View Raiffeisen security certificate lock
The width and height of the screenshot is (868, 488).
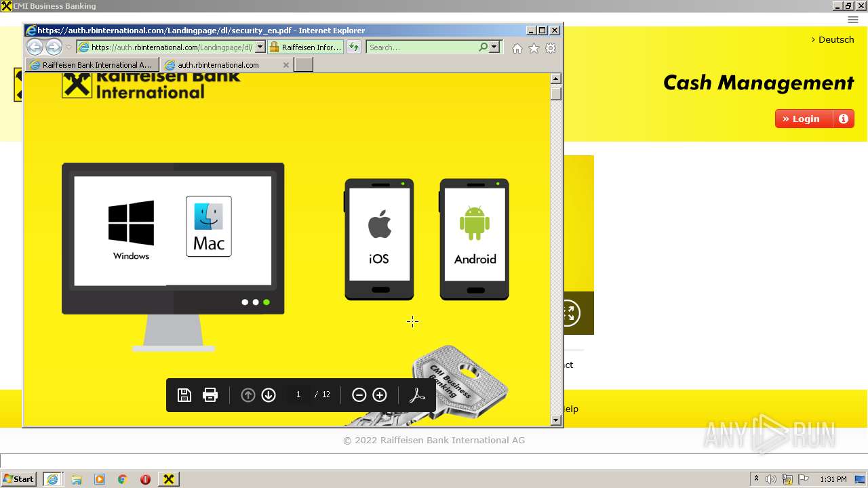305,47
